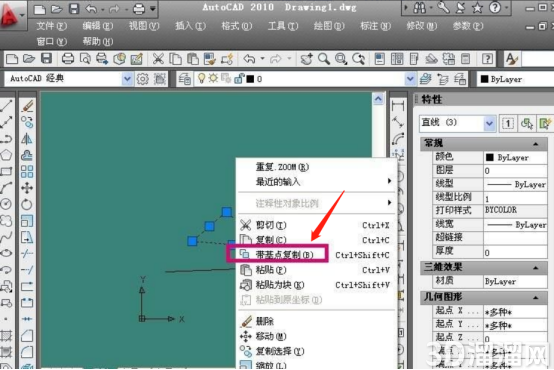Image resolution: width=554 pixels, height=370 pixels.
Task: Click the 颜色 ByLayer swatch in properties
Action: point(489,157)
